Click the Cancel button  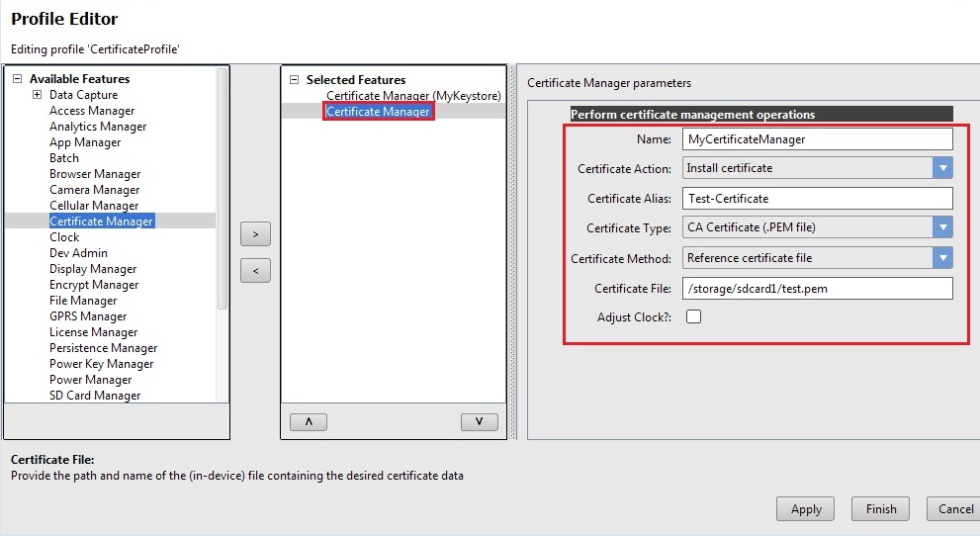pyautogui.click(x=954, y=509)
